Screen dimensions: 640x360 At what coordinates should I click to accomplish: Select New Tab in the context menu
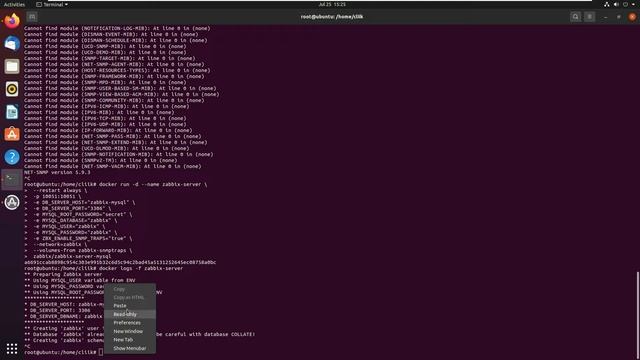point(130,340)
